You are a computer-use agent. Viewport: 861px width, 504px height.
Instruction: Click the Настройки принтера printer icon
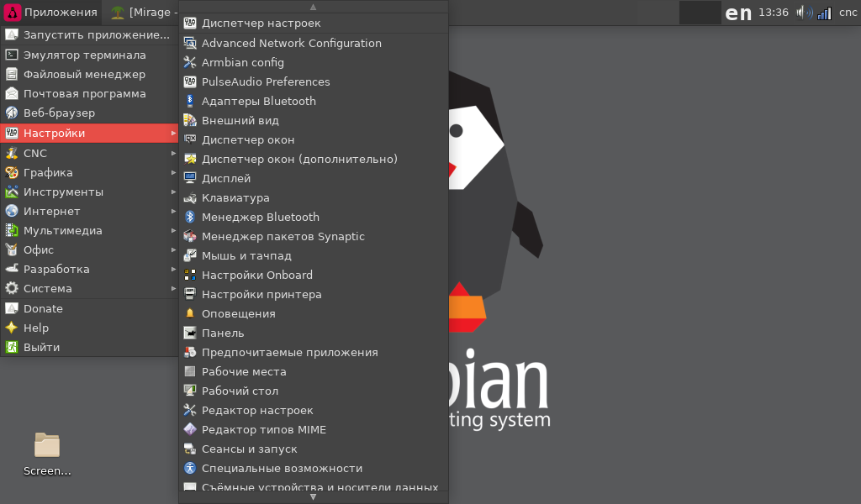(190, 294)
